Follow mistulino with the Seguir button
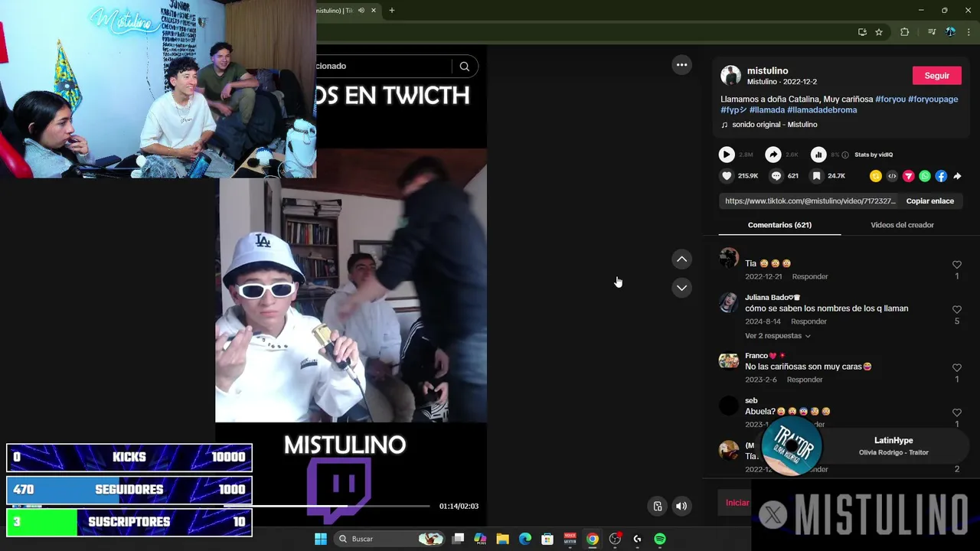 pos(936,76)
